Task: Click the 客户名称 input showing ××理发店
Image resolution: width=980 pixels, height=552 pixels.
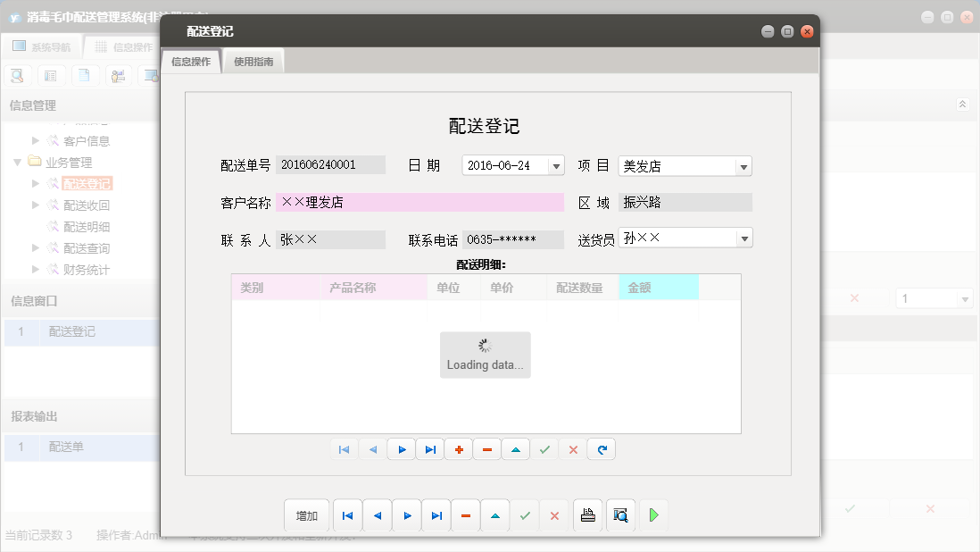Action: point(419,202)
